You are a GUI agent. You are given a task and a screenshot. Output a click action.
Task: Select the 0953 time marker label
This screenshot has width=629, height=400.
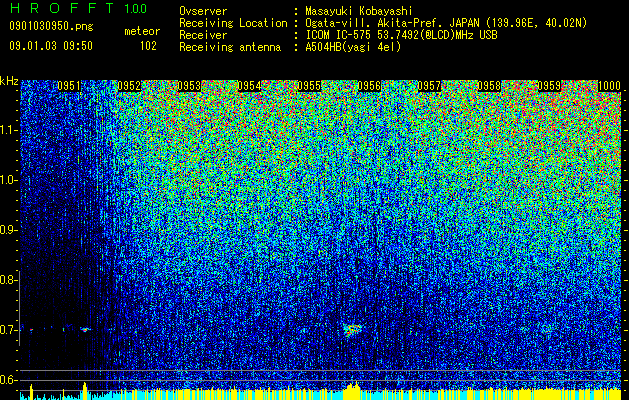click(x=189, y=86)
